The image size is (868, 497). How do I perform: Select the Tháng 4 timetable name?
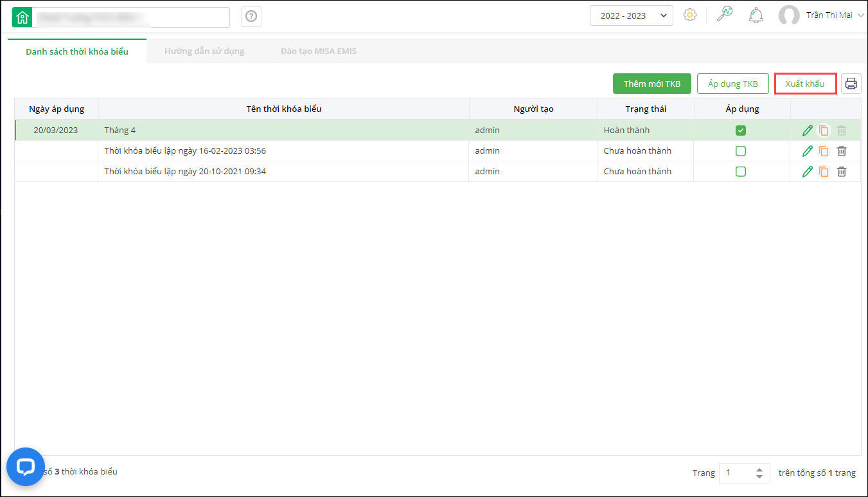point(120,131)
